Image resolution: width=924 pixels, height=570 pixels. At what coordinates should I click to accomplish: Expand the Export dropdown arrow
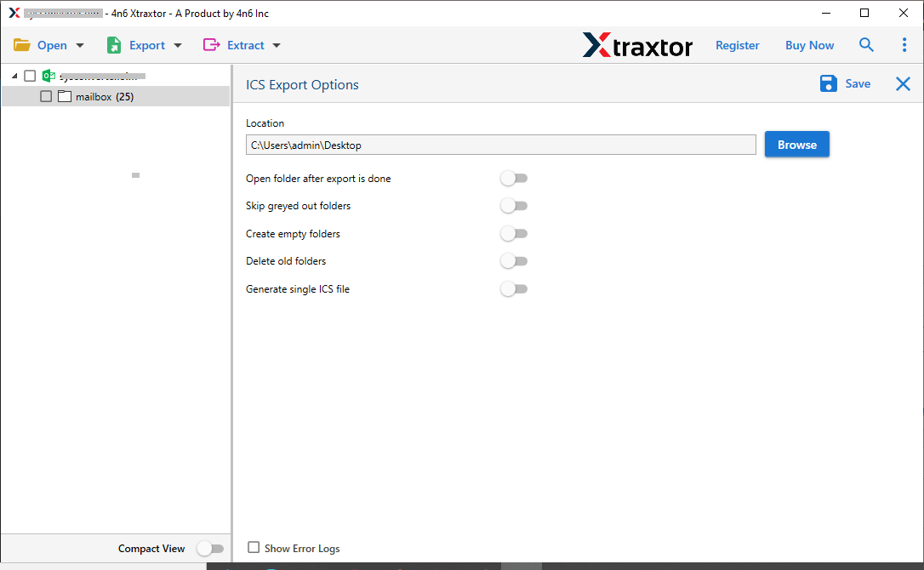178,45
